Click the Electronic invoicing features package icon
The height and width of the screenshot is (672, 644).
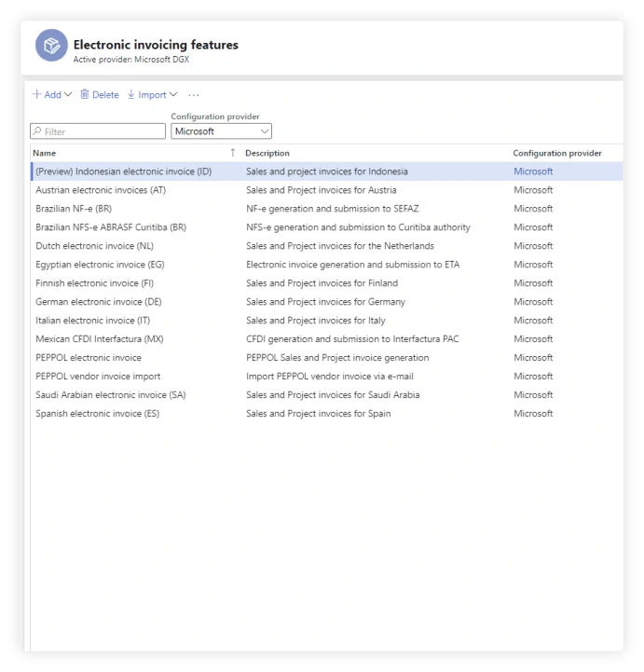[51, 45]
